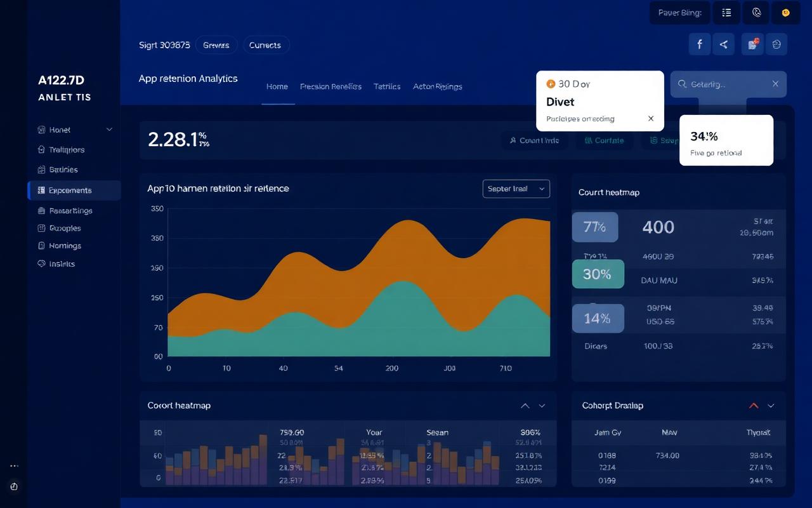This screenshot has width=812, height=508.
Task: Click the Yoar column header
Action: pyautogui.click(x=374, y=432)
